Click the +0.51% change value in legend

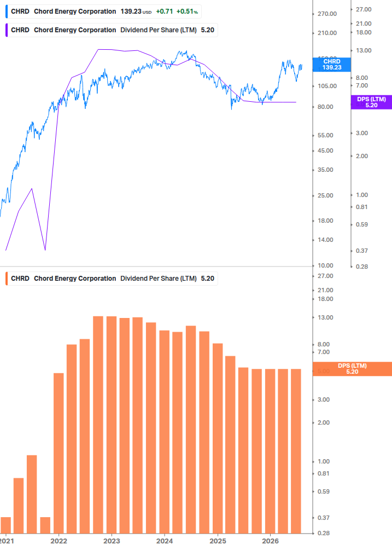[187, 11]
